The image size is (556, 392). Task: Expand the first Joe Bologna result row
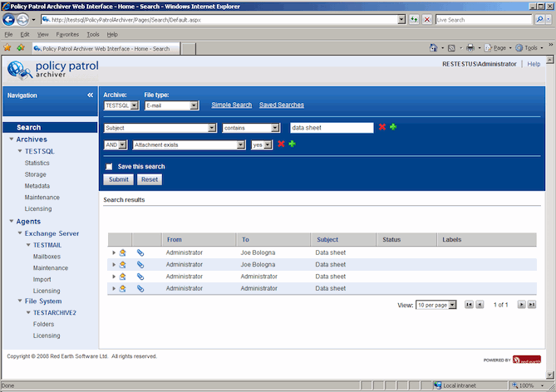coord(114,252)
